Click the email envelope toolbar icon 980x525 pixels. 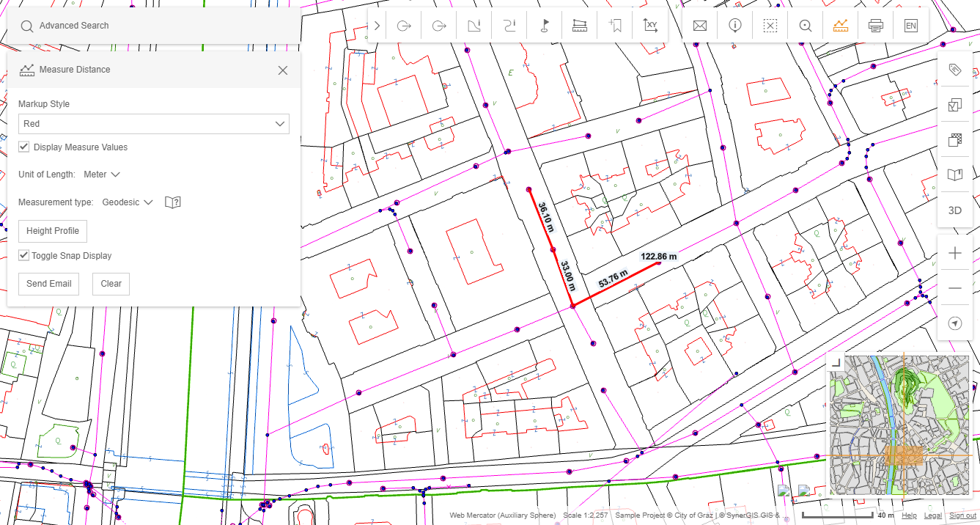(x=699, y=25)
